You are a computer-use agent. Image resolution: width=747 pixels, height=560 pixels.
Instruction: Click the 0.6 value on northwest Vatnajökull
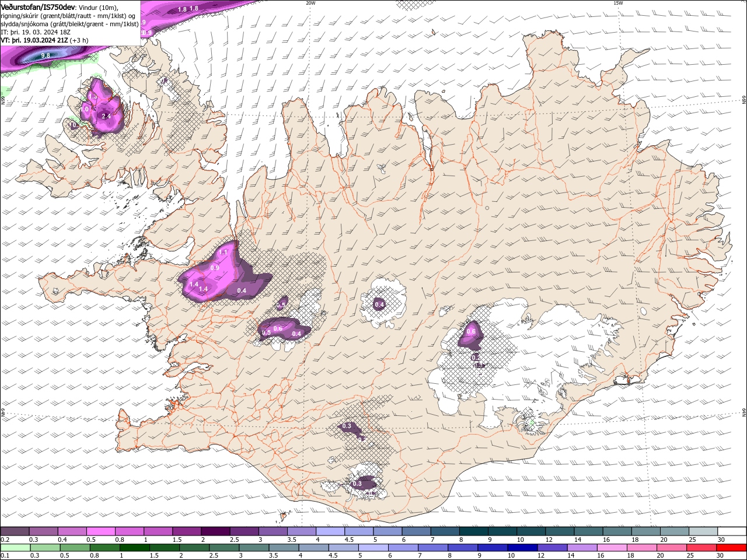[471, 332]
